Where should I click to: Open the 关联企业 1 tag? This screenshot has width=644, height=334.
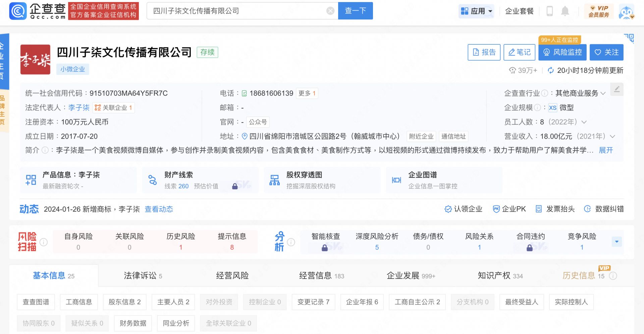(113, 107)
